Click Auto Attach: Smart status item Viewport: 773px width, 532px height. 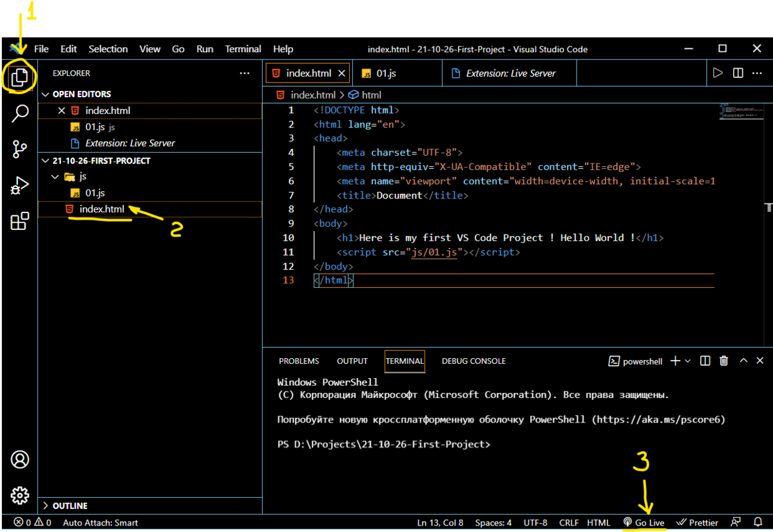100,522
